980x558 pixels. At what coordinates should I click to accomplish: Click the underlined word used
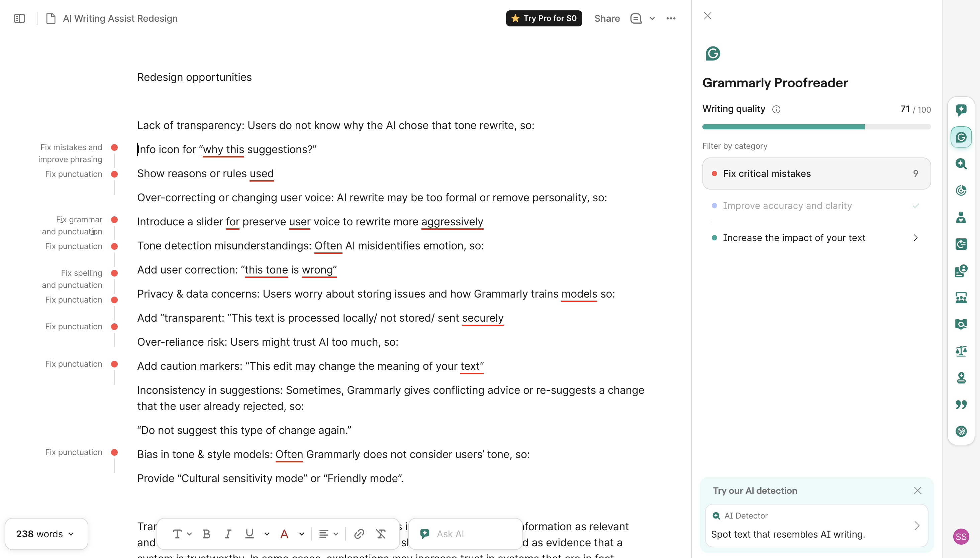coord(262,174)
